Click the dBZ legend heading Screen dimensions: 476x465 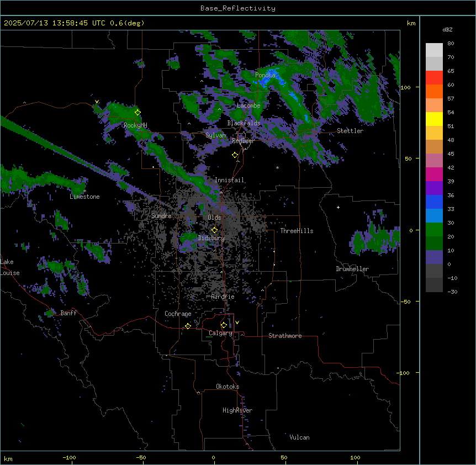coord(447,29)
